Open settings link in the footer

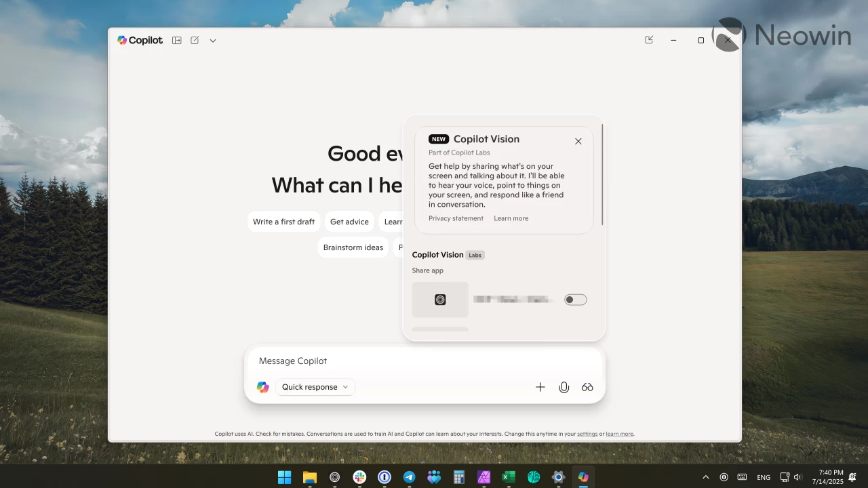[x=587, y=434]
